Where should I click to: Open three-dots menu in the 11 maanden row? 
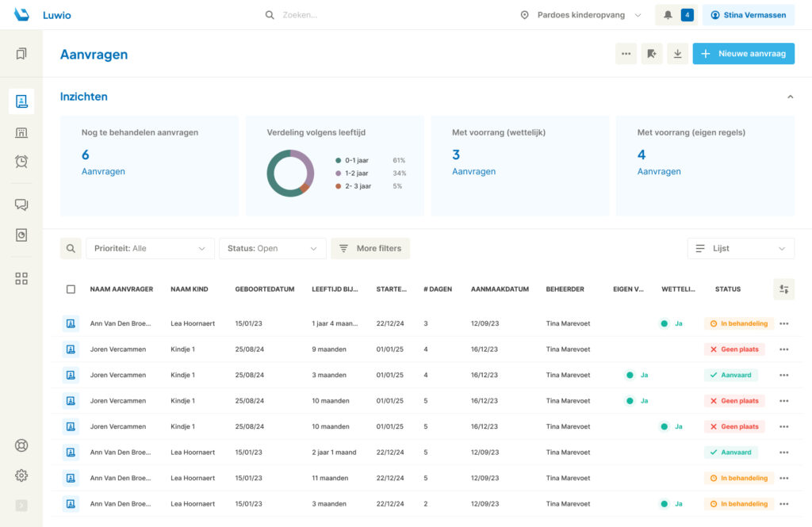point(784,479)
